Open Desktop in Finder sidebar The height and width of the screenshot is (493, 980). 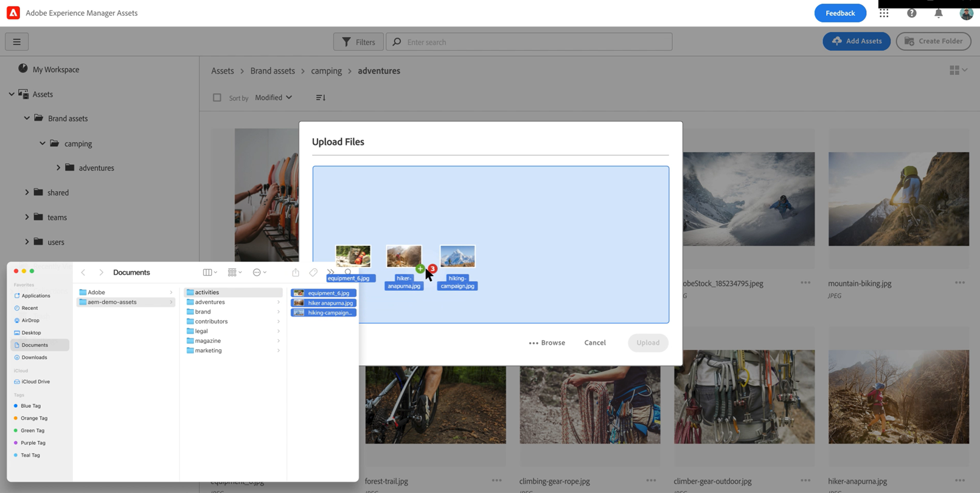click(x=31, y=333)
